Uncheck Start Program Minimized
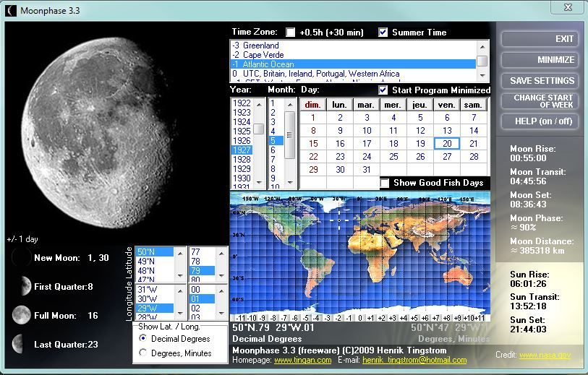Screen dimensions: 588x375 coord(383,90)
